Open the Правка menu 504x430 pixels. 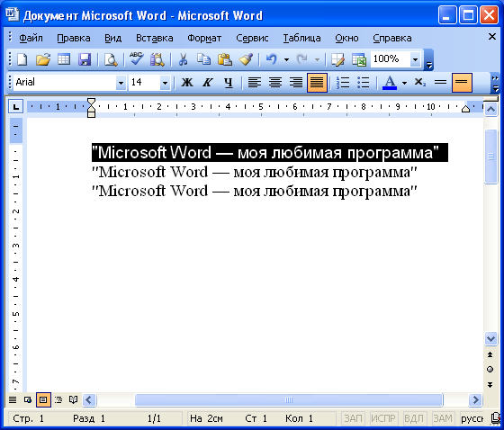click(x=74, y=38)
